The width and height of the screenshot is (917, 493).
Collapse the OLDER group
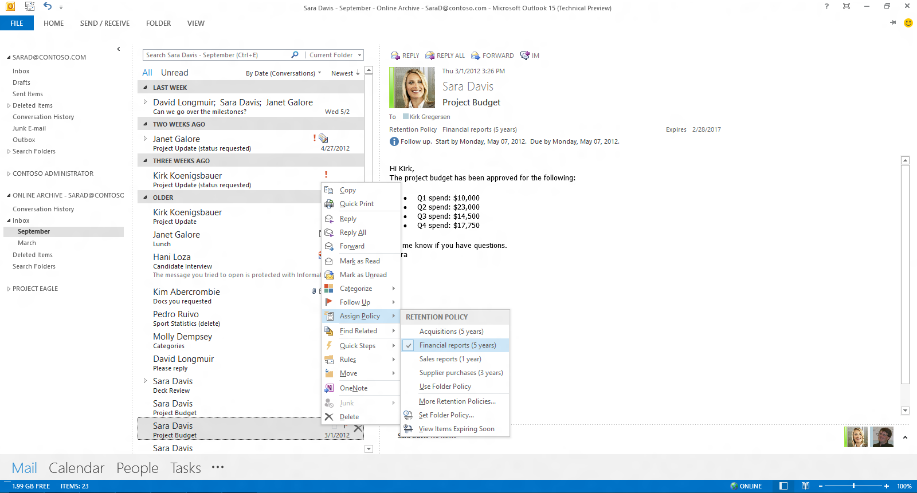tap(146, 197)
